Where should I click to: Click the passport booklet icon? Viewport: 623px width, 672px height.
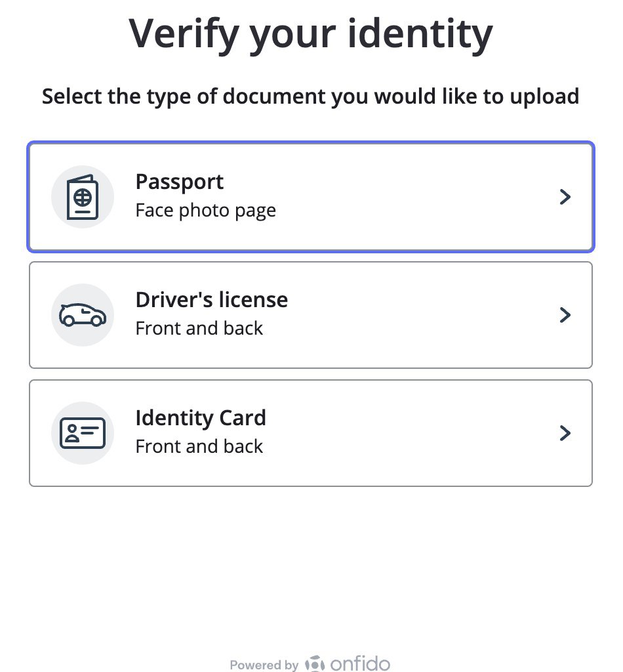[83, 197]
